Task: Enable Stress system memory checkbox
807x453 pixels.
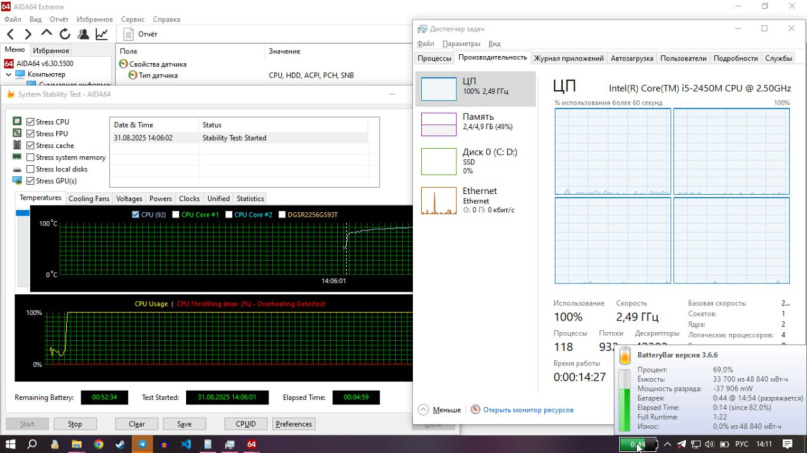Action: coord(30,157)
